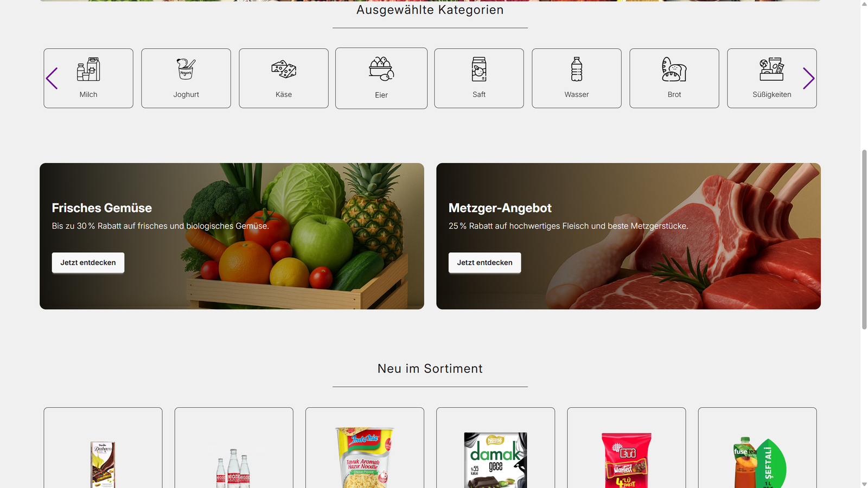Click the Wasser bottle icon
Viewport: 868px width, 488px height.
pos(577,69)
